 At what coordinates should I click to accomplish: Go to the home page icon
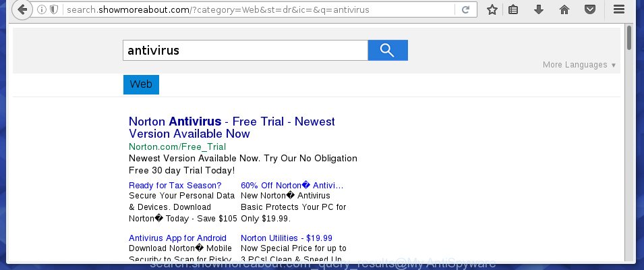[x=564, y=9]
